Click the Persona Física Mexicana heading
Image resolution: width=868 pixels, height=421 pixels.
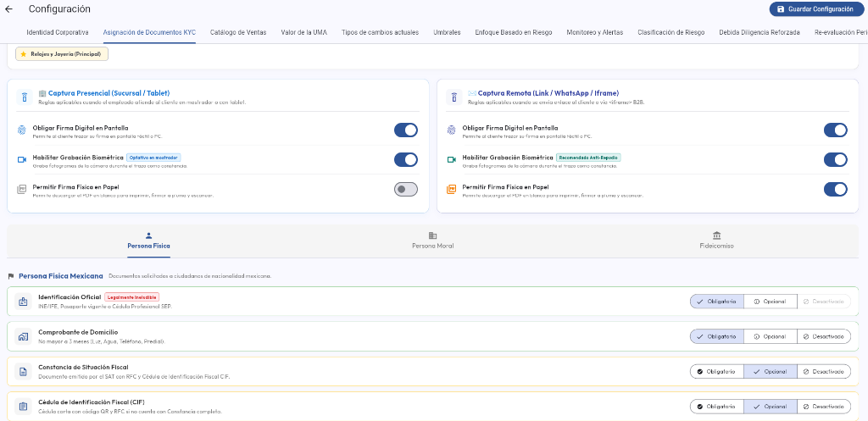(61, 276)
